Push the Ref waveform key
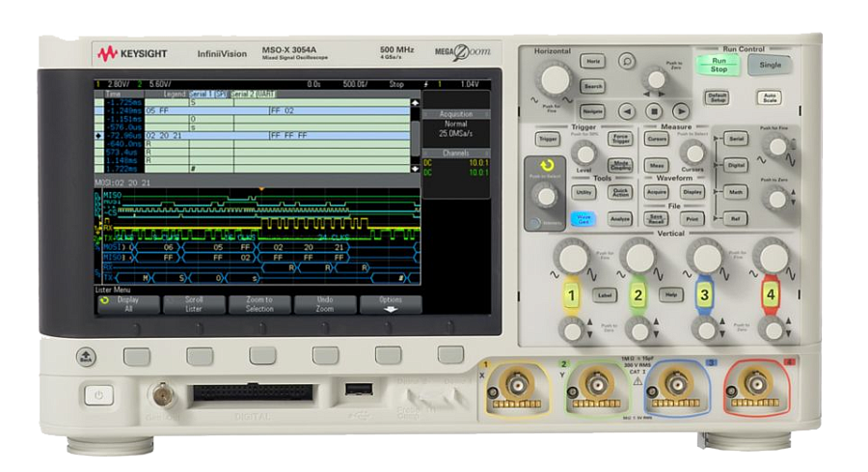This screenshot has width=868, height=472. (x=736, y=219)
